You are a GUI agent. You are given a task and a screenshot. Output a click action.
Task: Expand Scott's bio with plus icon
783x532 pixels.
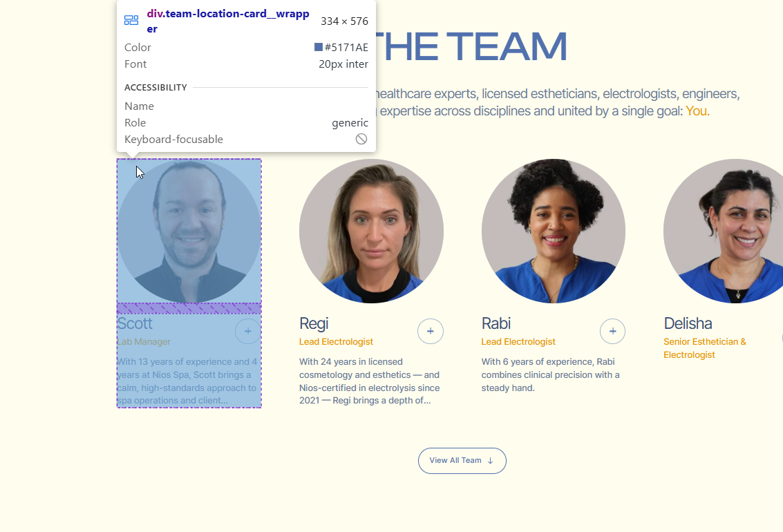247,332
